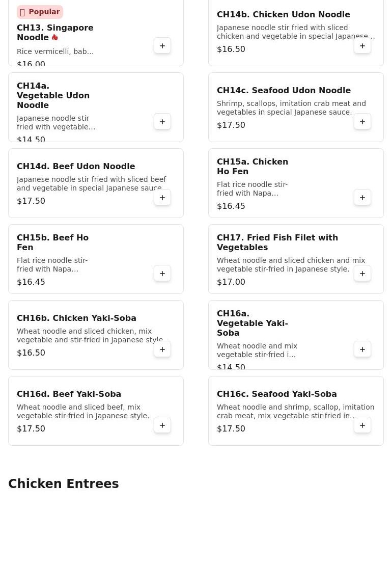The image size is (392, 567).
Task: Add CH13 Singapore Noodle to cart
Action: pos(162,46)
